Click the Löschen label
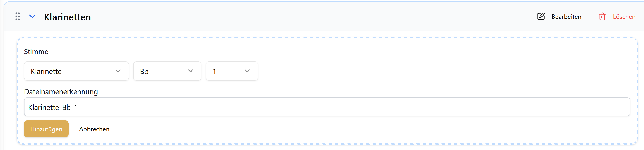Viewport: 644px width, 150px height. pyautogui.click(x=624, y=17)
